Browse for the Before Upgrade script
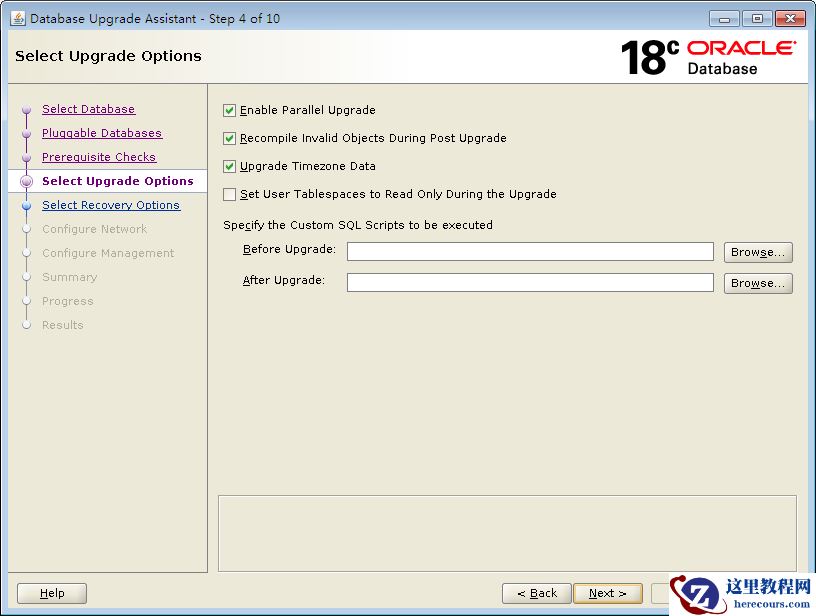 pyautogui.click(x=758, y=252)
